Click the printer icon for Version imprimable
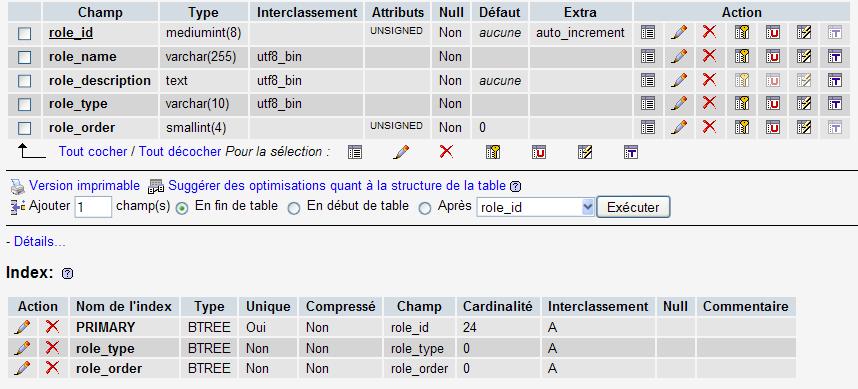This screenshot has height=389, width=858. pyautogui.click(x=18, y=187)
